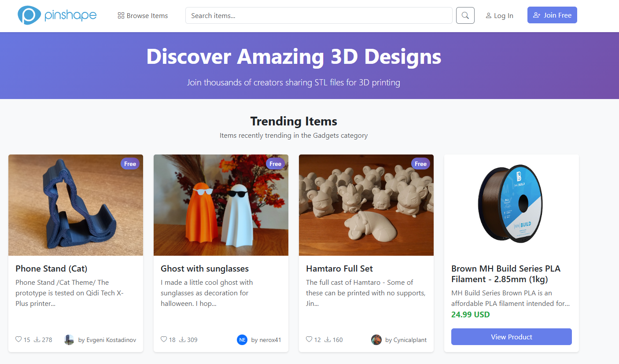Click Evgeni Kostadinov's avatar picture
This screenshot has height=364, width=619.
point(69,340)
